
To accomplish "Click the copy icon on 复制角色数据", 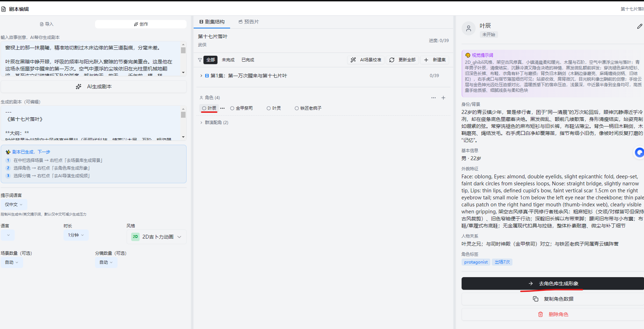I will click(x=536, y=299).
